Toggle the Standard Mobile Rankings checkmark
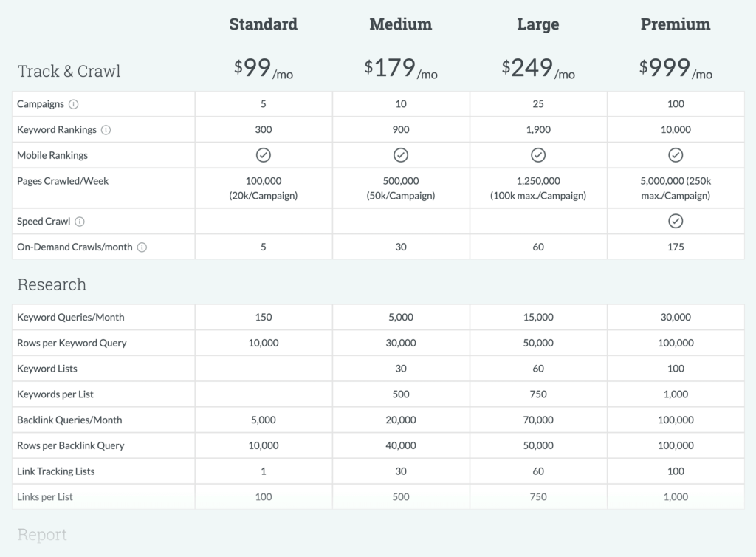Viewport: 756px width, 557px height. point(264,155)
